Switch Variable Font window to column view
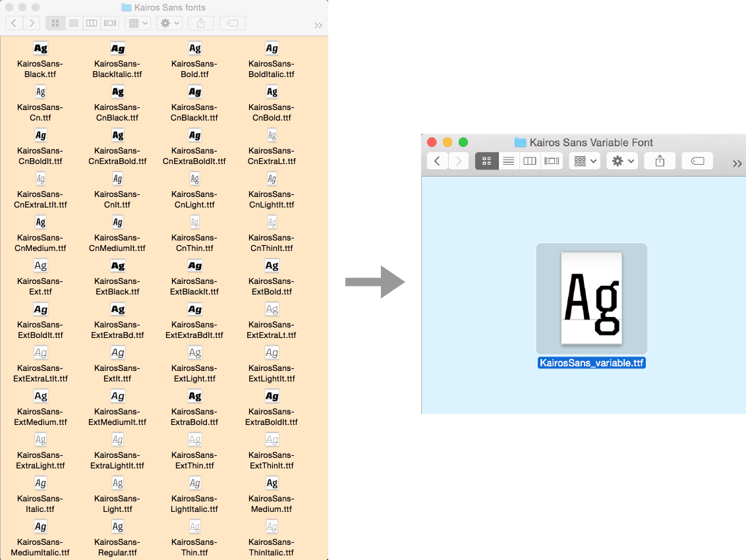 point(530,161)
